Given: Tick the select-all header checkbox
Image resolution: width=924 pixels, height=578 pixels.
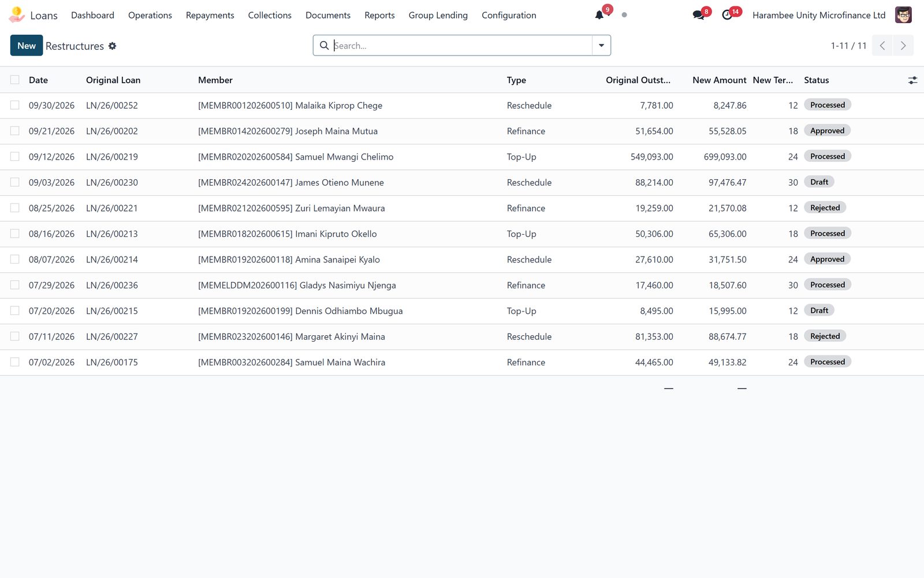Looking at the screenshot, I should coord(15,80).
